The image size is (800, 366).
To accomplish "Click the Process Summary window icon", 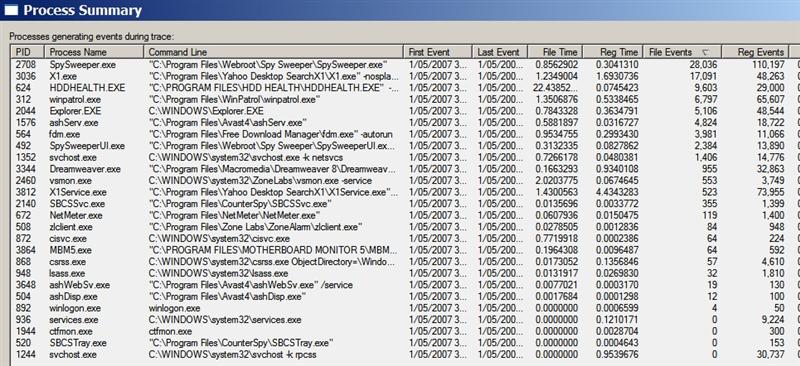I will 11,10.
